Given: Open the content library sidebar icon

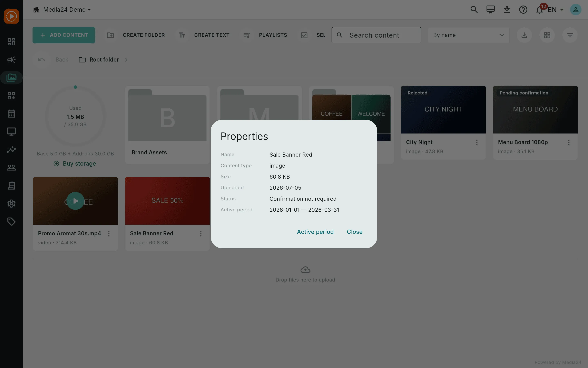Looking at the screenshot, I should pyautogui.click(x=11, y=78).
